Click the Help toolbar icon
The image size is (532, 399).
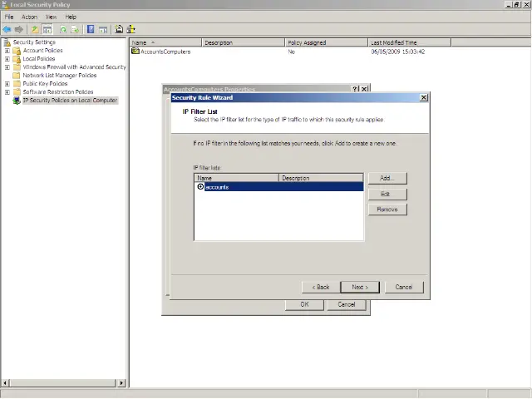pos(91,29)
